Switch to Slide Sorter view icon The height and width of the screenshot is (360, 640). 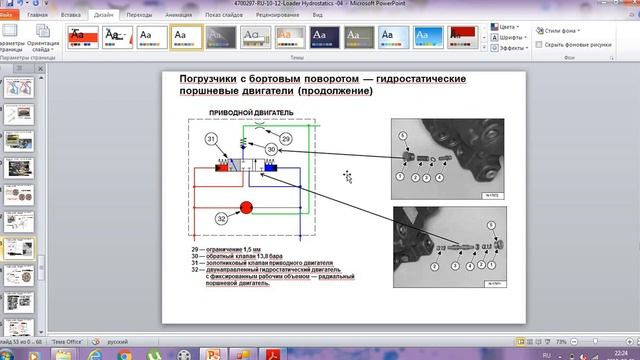pyautogui.click(x=530, y=342)
